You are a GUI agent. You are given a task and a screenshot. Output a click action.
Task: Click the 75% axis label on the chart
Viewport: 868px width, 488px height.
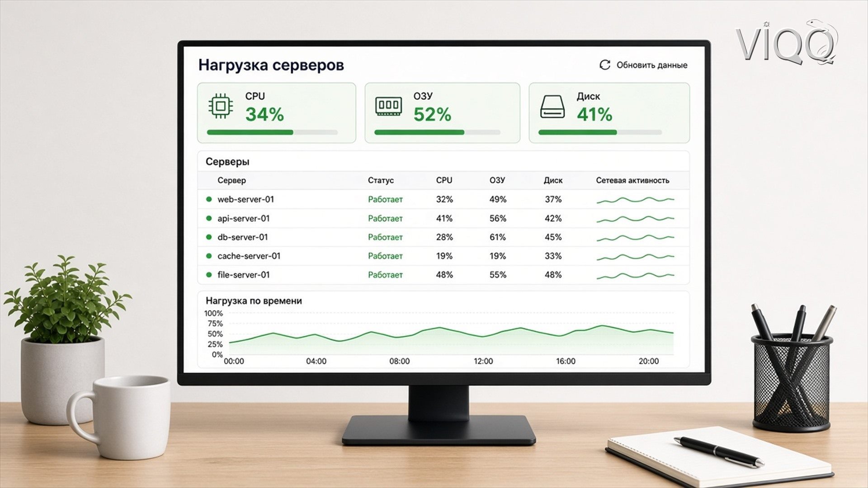(x=215, y=324)
